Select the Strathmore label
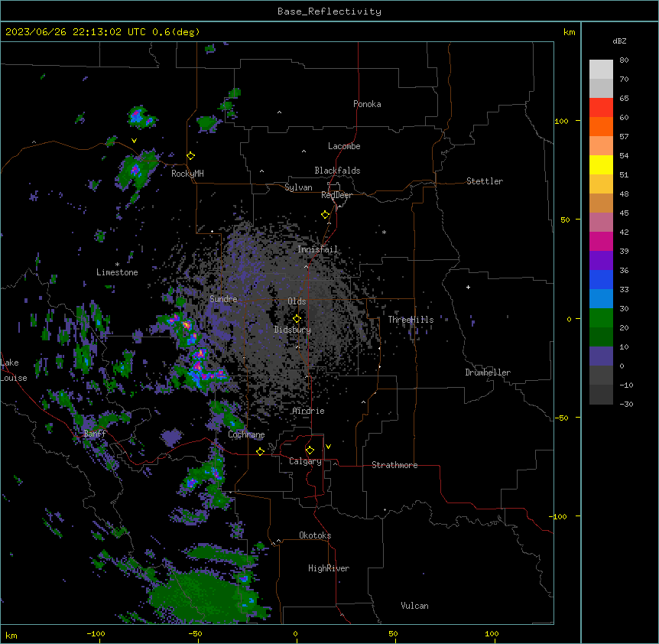The width and height of the screenshot is (659, 644). (x=394, y=465)
